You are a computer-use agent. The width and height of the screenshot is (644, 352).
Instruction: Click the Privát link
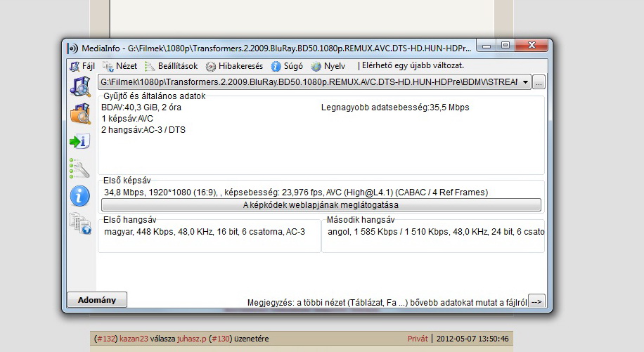tap(418, 339)
